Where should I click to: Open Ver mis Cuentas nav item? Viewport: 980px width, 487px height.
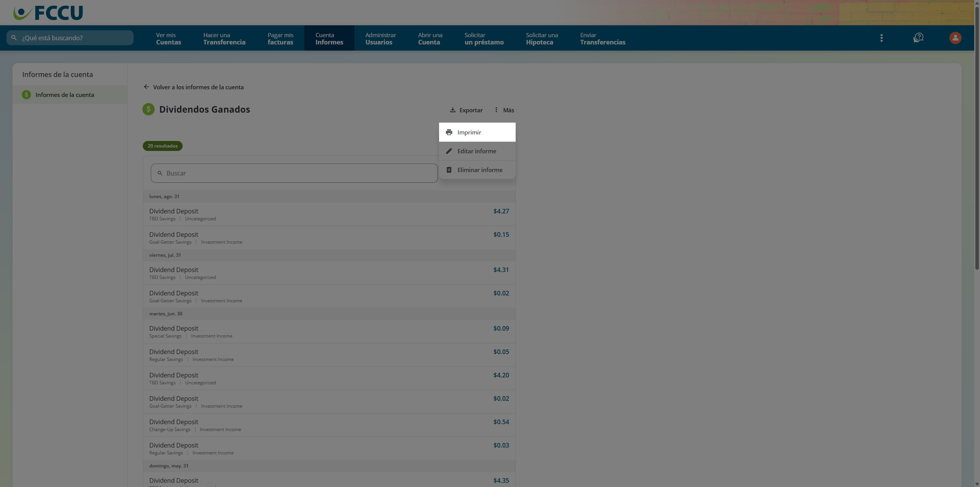(168, 38)
